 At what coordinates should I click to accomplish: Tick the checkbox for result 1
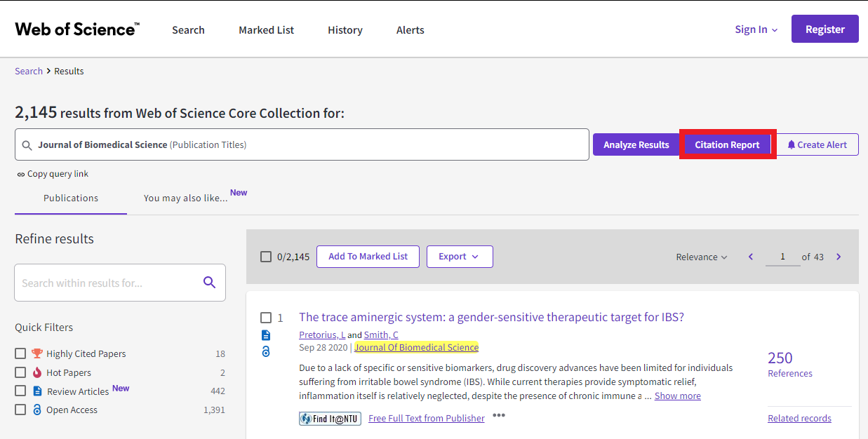pos(266,318)
